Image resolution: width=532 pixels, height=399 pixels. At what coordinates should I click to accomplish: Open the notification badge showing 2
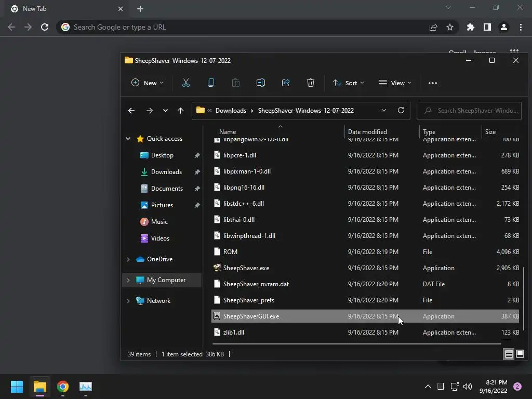click(517, 387)
